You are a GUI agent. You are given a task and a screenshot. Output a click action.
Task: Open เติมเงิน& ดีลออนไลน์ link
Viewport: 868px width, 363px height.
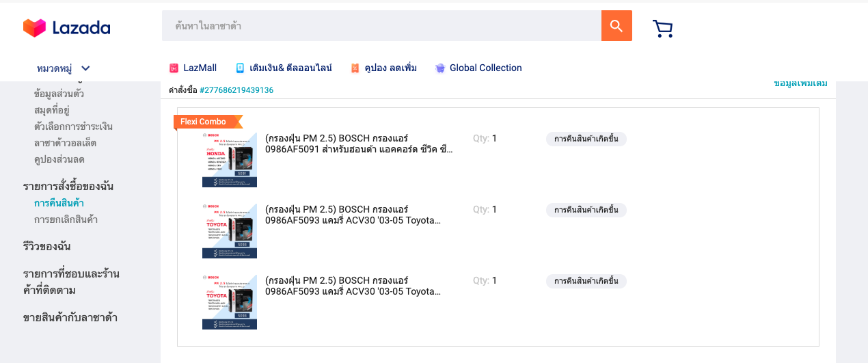click(x=290, y=68)
